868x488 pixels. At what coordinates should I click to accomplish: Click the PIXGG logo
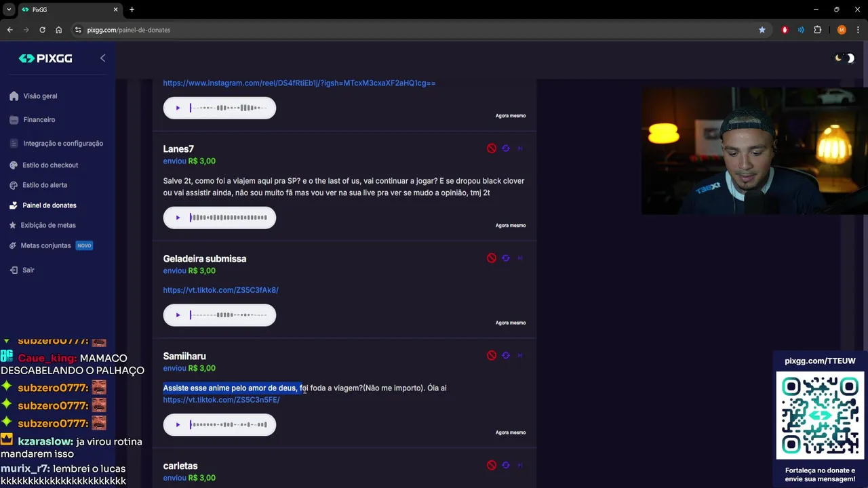[45, 58]
